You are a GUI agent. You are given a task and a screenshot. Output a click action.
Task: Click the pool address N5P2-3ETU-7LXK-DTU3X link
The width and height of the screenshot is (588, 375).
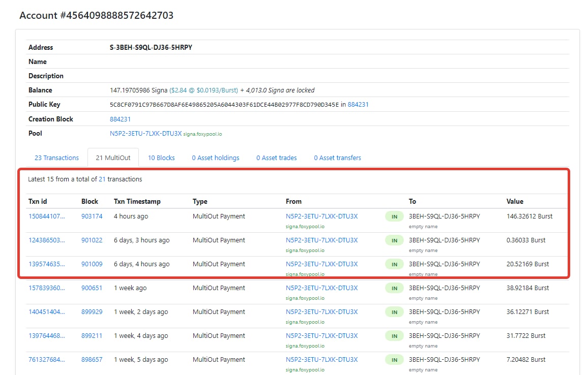tap(145, 133)
